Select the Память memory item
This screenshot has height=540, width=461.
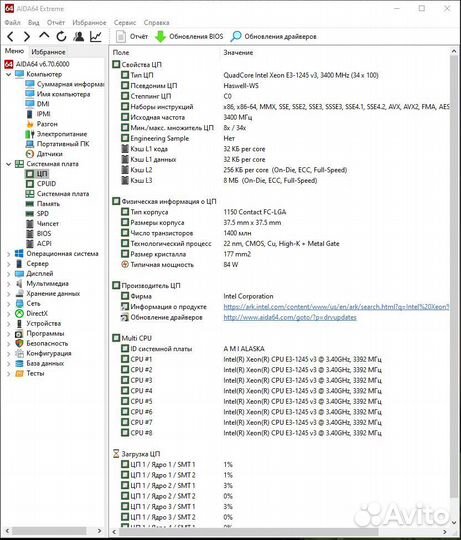(x=42, y=204)
